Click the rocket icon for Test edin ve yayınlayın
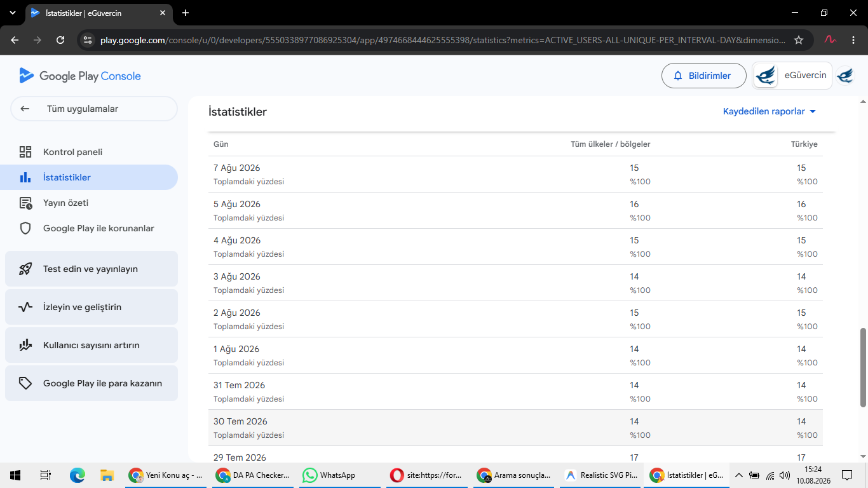 [25, 269]
